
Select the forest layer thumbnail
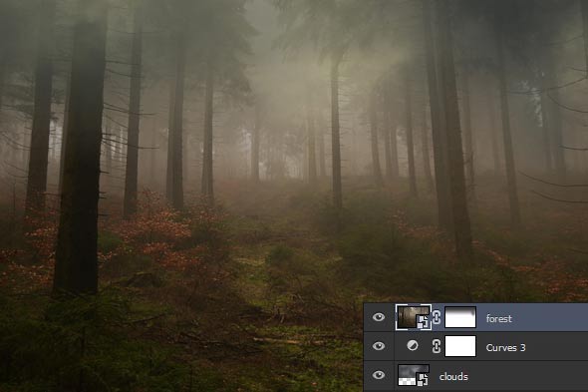click(414, 317)
